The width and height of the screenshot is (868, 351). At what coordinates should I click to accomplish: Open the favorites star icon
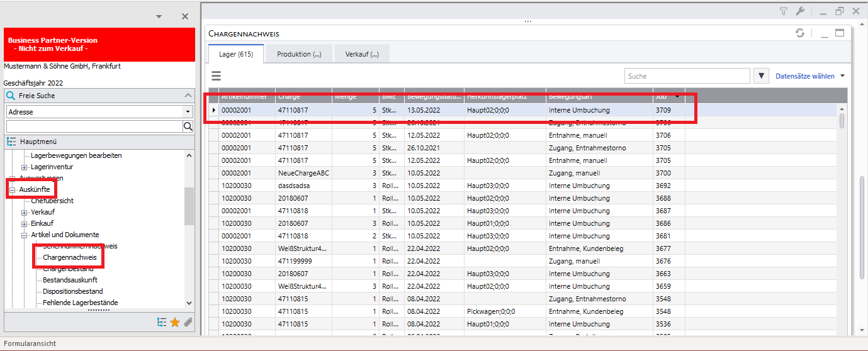pyautogui.click(x=175, y=322)
